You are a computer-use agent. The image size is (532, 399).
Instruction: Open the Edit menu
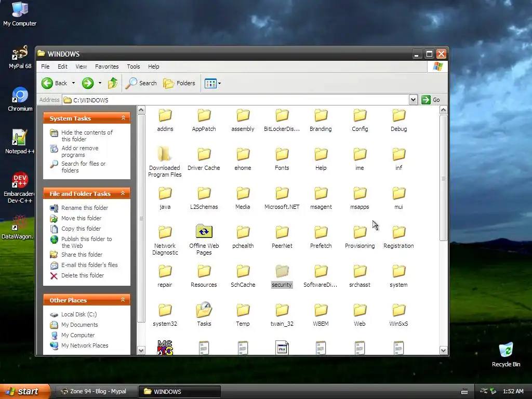pyautogui.click(x=62, y=66)
